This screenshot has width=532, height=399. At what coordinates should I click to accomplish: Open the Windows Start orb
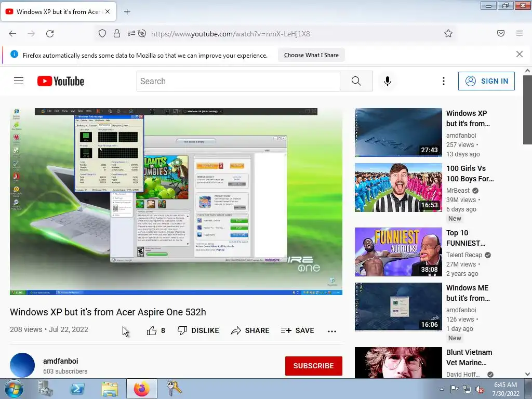(x=14, y=389)
